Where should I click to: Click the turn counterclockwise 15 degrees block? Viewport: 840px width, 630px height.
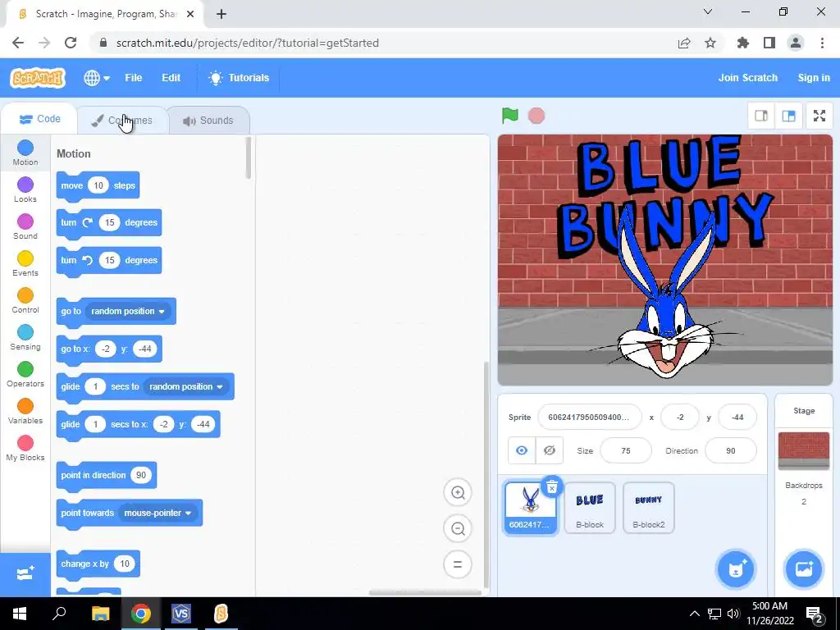[x=109, y=260]
